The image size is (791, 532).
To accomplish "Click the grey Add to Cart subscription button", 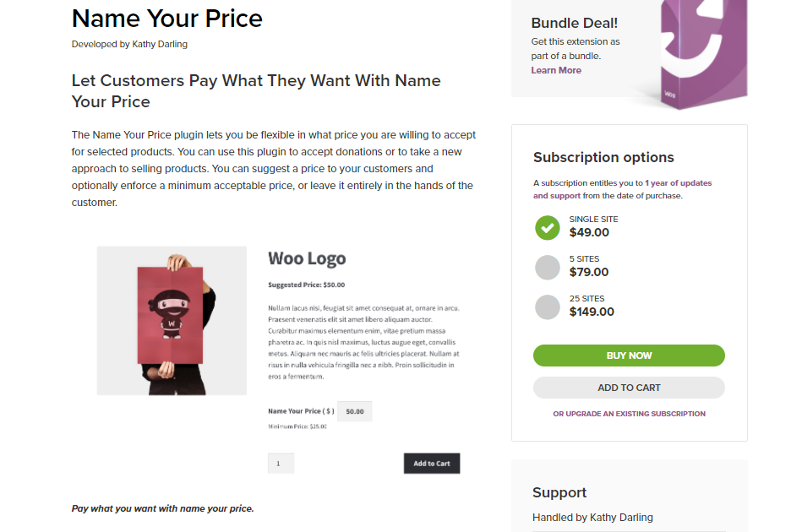I will tap(629, 388).
